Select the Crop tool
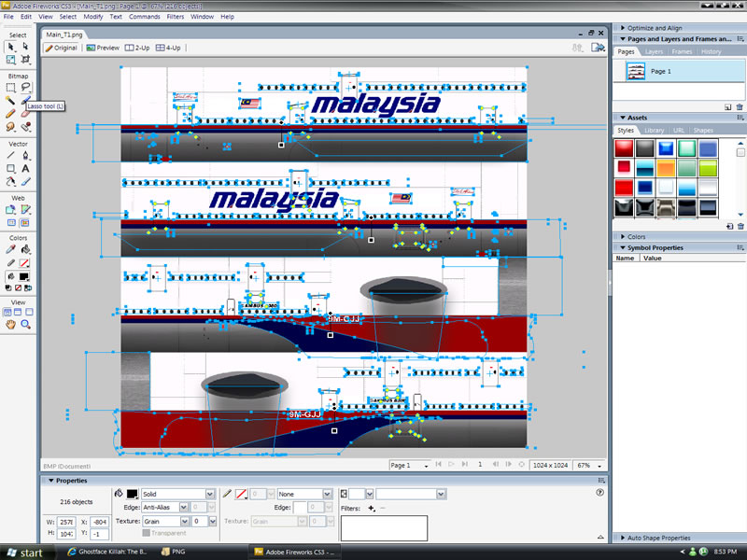This screenshot has width=747, height=560. (x=26, y=59)
